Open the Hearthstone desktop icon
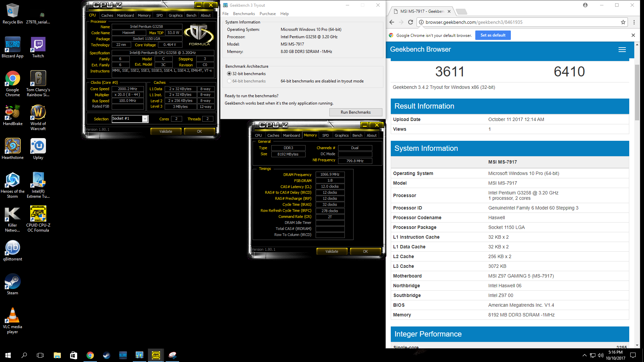This screenshot has height=362, width=644. 12,149
